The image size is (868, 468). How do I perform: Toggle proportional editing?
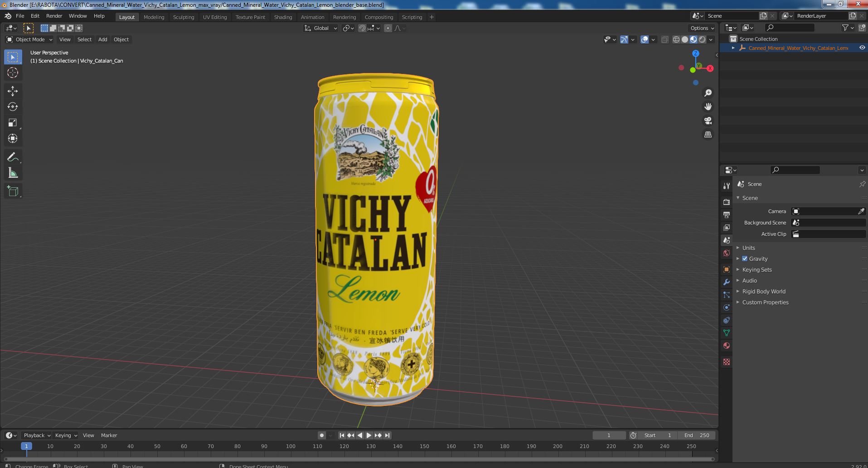click(388, 28)
